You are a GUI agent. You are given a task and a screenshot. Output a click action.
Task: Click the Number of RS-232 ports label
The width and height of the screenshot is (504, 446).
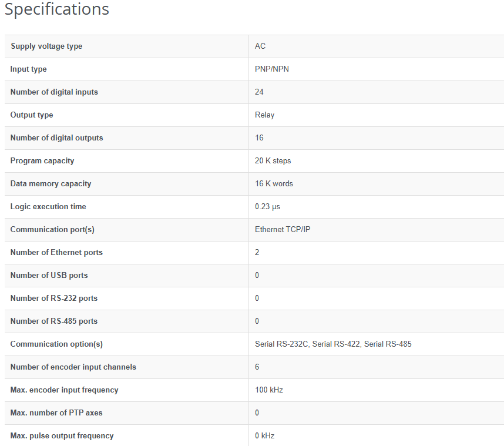pos(54,299)
